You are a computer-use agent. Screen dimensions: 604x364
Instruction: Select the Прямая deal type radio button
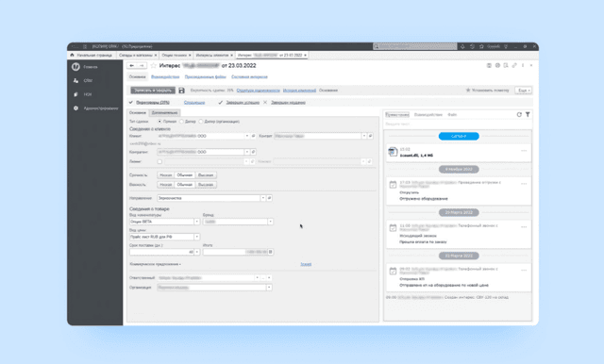[x=159, y=122]
